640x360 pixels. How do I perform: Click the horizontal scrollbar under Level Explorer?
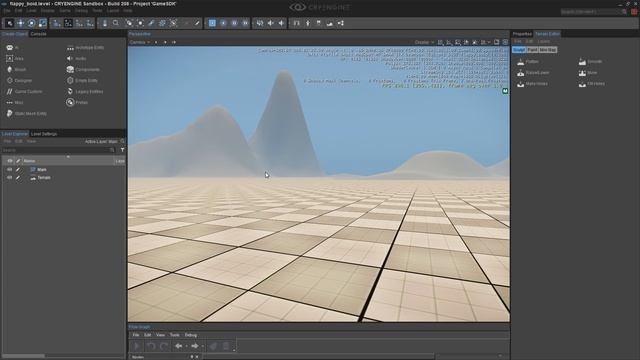click(x=24, y=356)
